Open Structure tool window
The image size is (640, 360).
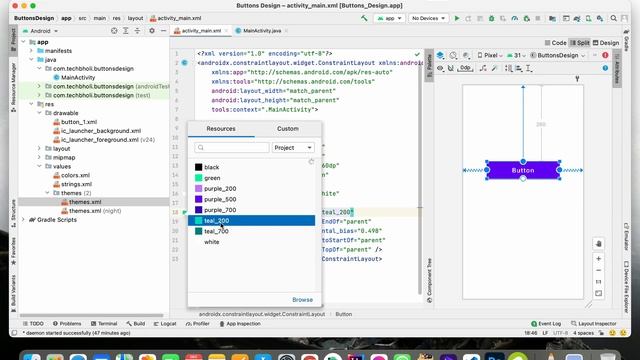pos(13,213)
